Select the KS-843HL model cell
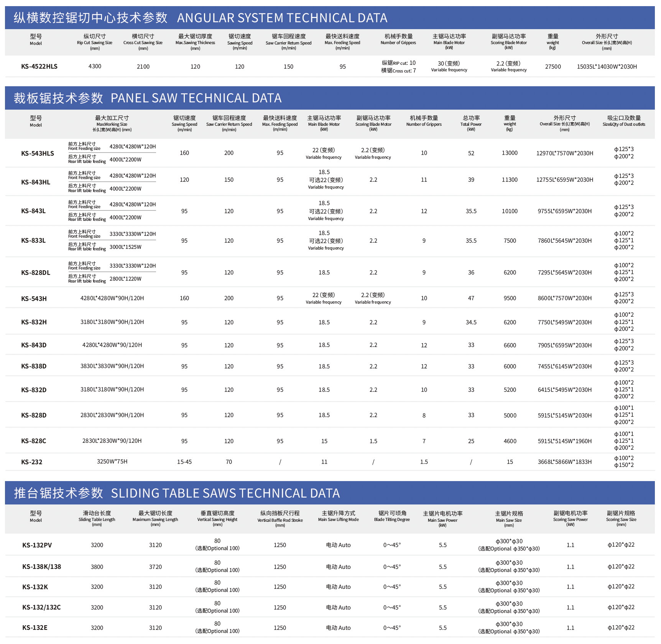Screen dimensions: 661x644 [x=36, y=182]
